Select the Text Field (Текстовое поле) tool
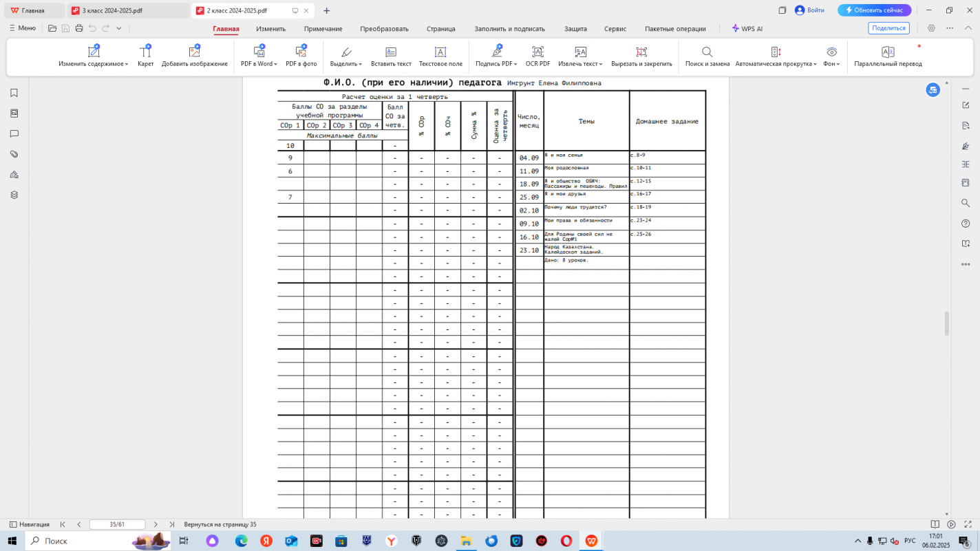This screenshot has width=980, height=551. pyautogui.click(x=440, y=52)
